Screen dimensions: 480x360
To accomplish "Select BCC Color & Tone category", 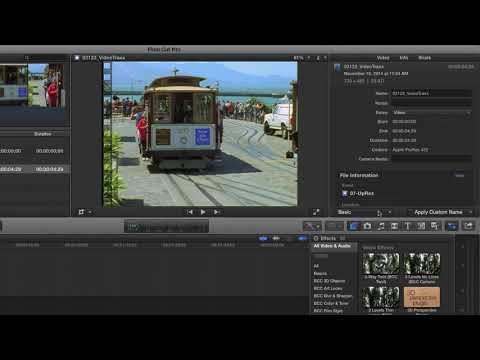I will point(331,303).
